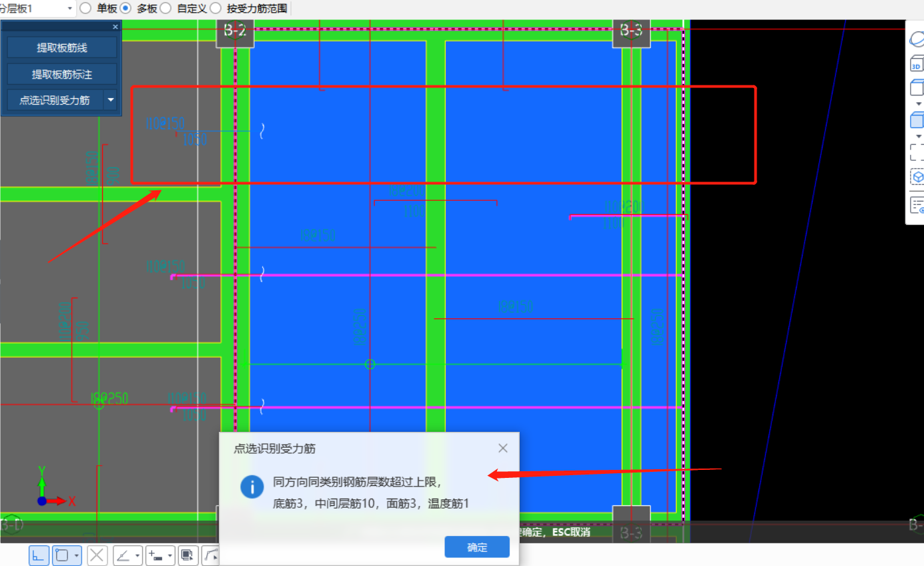Click the B-3 axis grid label at top
The image size is (924, 566).
point(631,31)
